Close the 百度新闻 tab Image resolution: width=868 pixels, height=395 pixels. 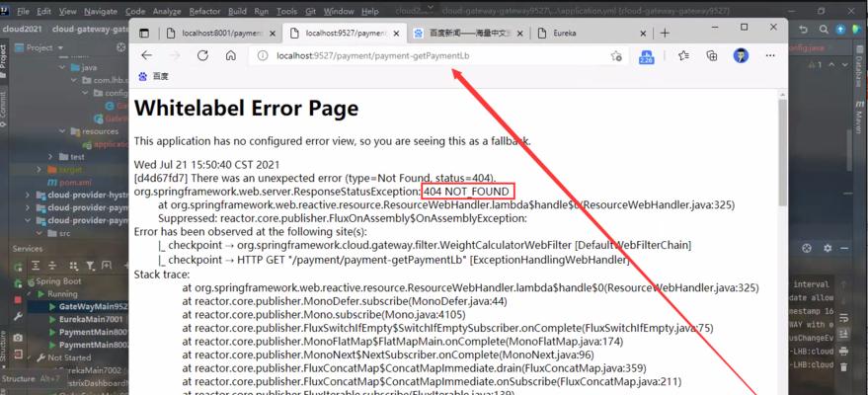point(519,34)
